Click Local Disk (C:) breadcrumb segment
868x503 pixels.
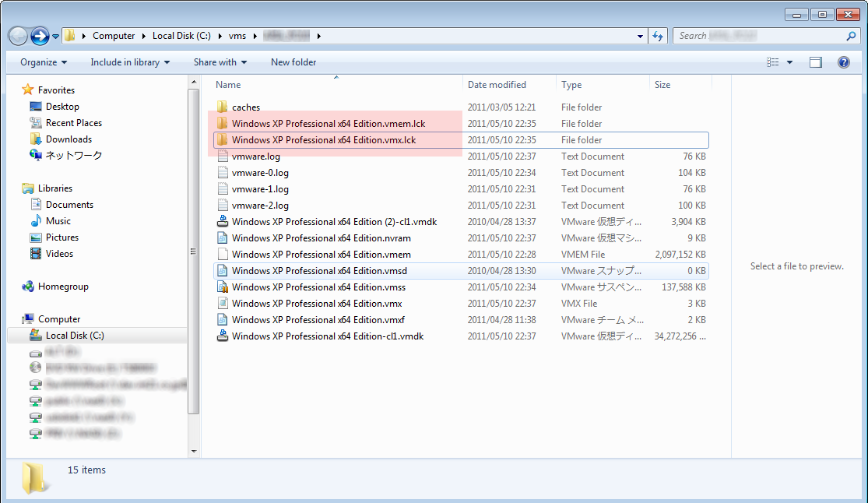[x=181, y=36]
